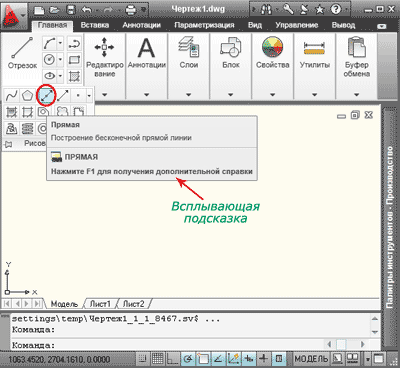Select the circle drawing tool
The height and width of the screenshot is (368, 400).
pos(50,60)
